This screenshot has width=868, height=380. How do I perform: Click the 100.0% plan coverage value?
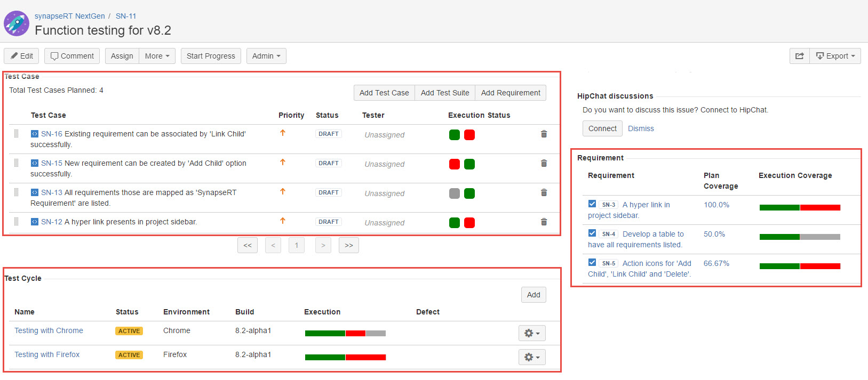716,205
